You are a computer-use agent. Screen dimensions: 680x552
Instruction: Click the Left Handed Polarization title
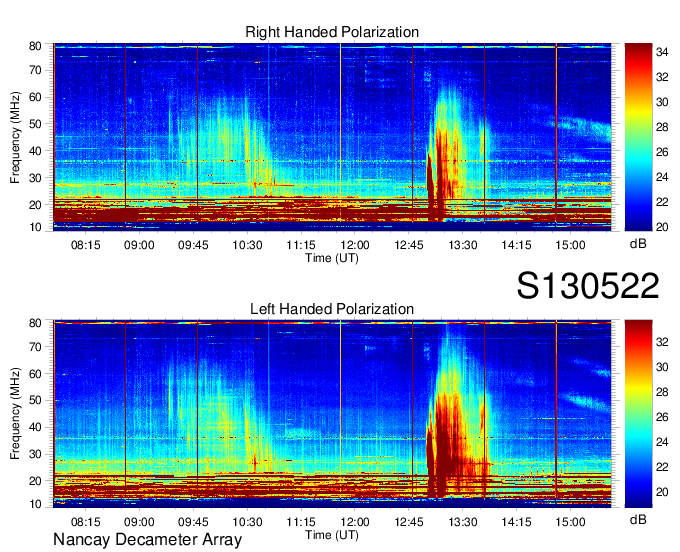[x=332, y=309]
